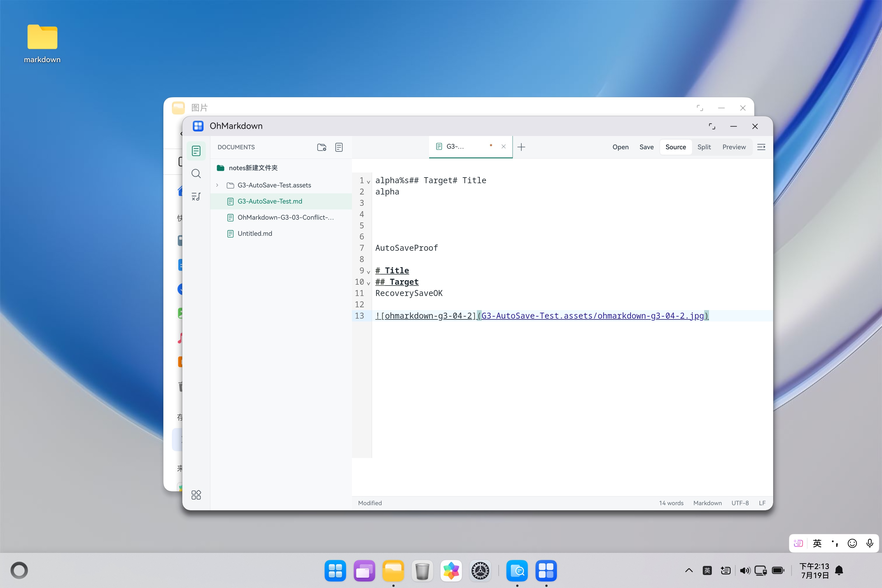
Task: Open G3-AutoSave-Test.md in the file tree
Action: pyautogui.click(x=281, y=201)
